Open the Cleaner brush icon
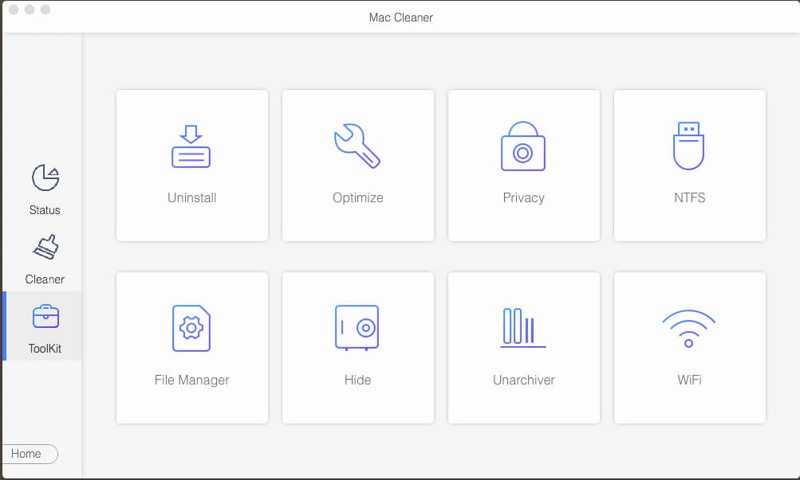Screen dimensions: 800x480 pyautogui.click(x=45, y=247)
